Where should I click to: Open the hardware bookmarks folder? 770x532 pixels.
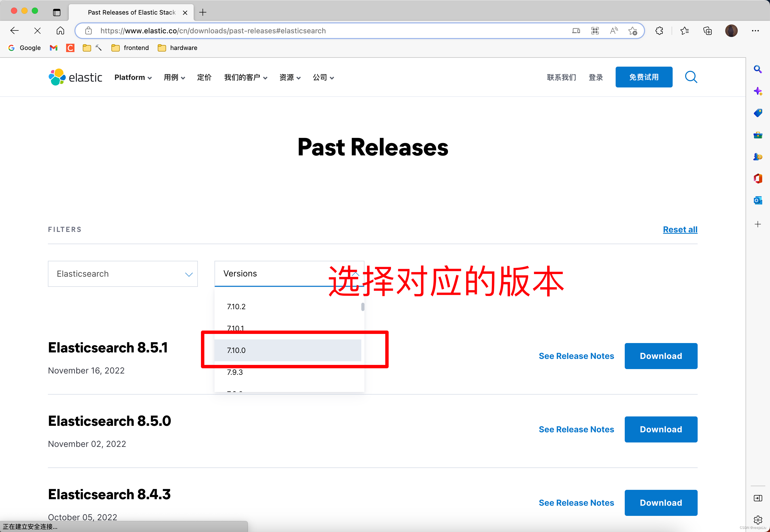coord(177,48)
